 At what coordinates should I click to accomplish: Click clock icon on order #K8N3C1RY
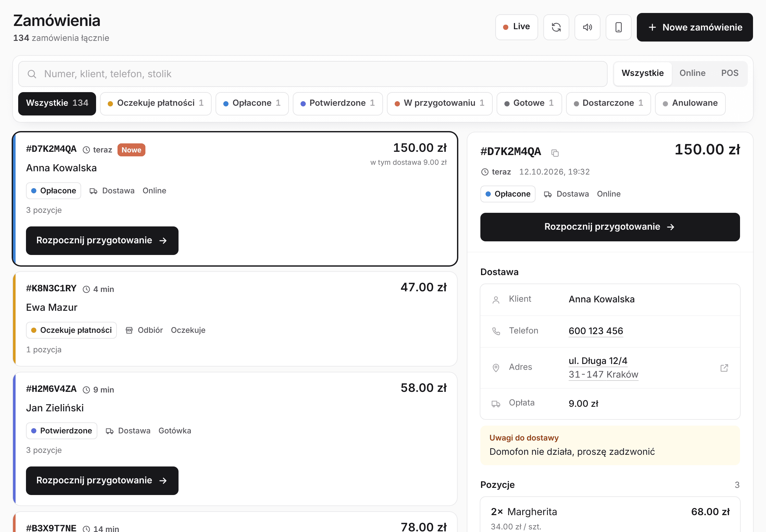[86, 289]
